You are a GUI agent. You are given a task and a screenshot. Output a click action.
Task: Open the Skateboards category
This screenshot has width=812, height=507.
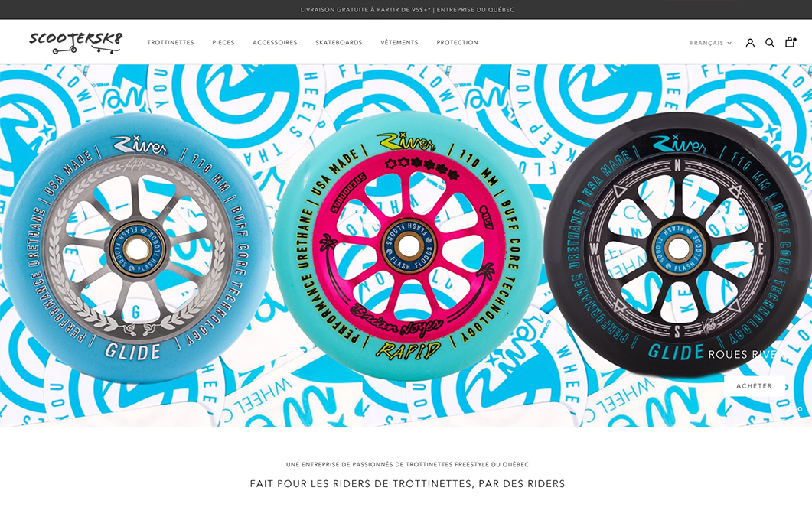pyautogui.click(x=339, y=43)
